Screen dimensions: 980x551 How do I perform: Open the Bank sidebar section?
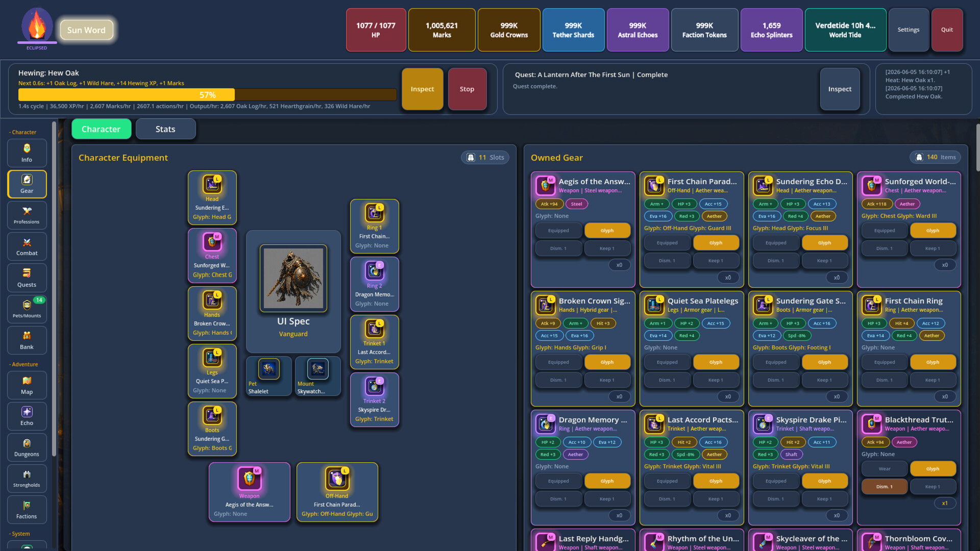(27, 340)
